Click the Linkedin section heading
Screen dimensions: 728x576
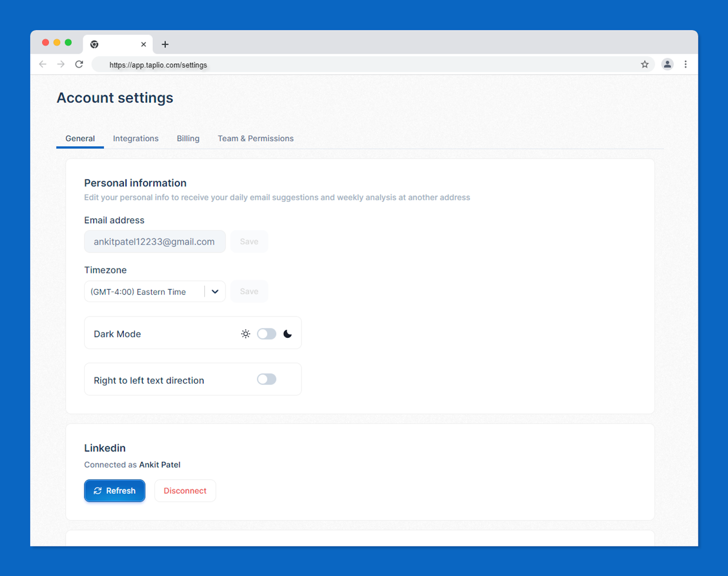point(105,448)
